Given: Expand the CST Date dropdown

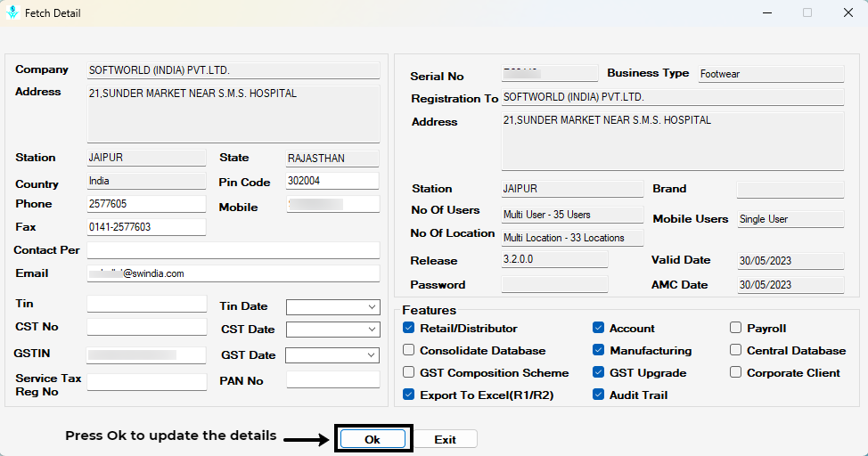Looking at the screenshot, I should pos(372,330).
